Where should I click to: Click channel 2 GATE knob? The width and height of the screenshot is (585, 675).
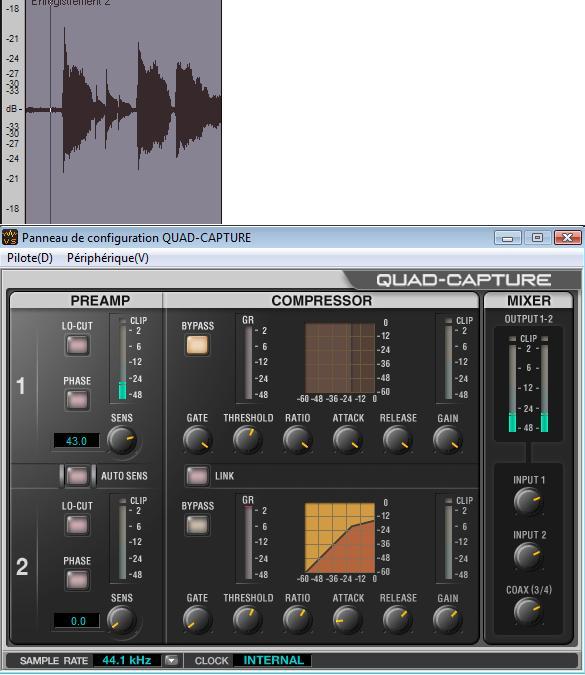(197, 620)
